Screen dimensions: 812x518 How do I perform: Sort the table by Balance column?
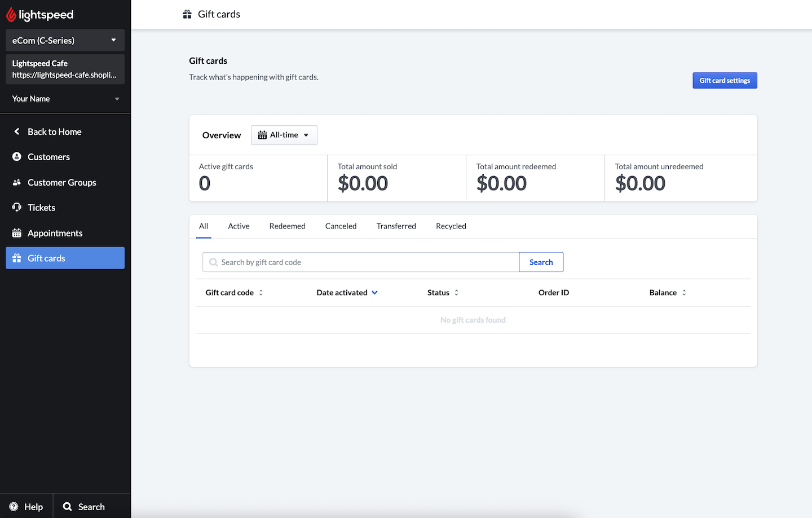coord(668,293)
